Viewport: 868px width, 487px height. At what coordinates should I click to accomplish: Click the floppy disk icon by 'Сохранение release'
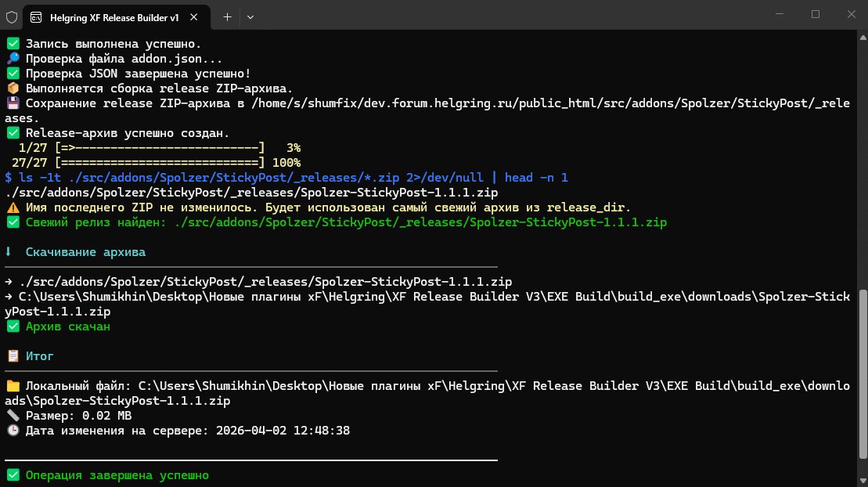pos(13,103)
